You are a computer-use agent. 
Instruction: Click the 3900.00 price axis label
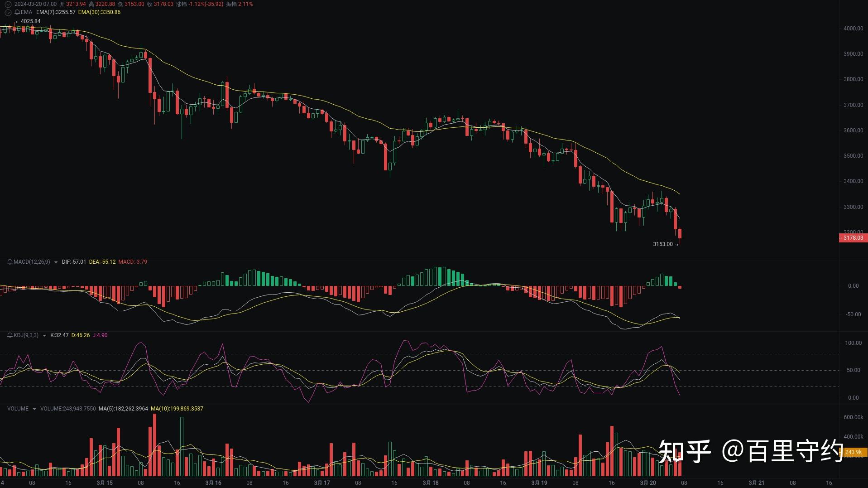pos(853,54)
